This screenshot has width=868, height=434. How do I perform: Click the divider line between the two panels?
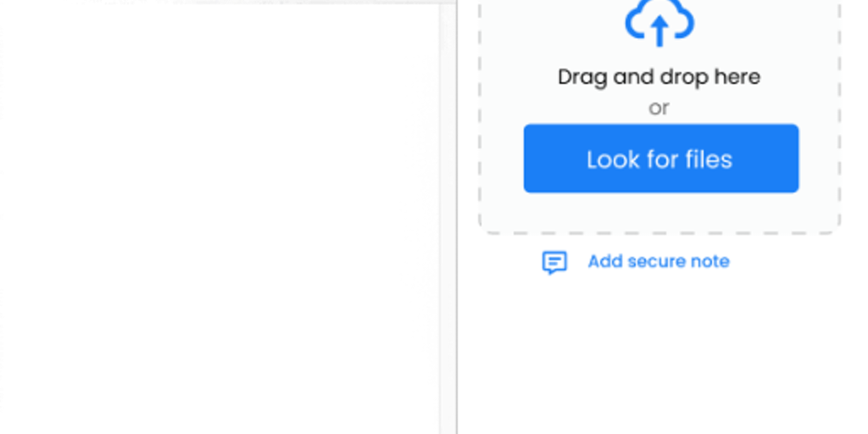tap(457, 217)
